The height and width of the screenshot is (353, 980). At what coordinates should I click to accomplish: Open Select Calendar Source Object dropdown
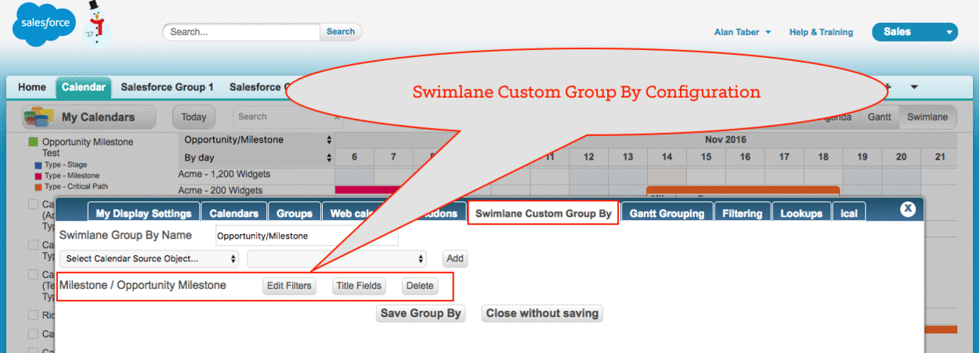pyautogui.click(x=150, y=258)
